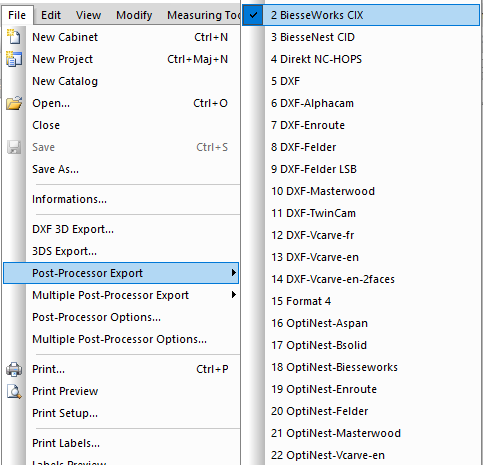Select 3 BiesseNest CID post-processor
Screen dimensions: 483x465
coord(361,37)
